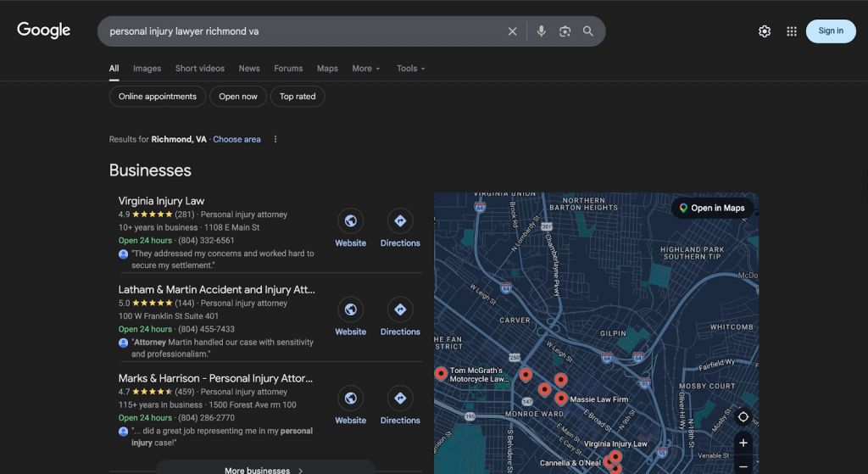Toggle the Online appointments filter chip
868x474 pixels.
pos(157,97)
